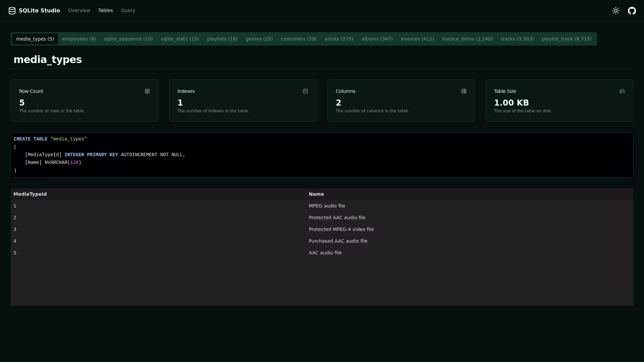644x362 pixels.
Task: Open the Query page
Action: [x=128, y=10]
